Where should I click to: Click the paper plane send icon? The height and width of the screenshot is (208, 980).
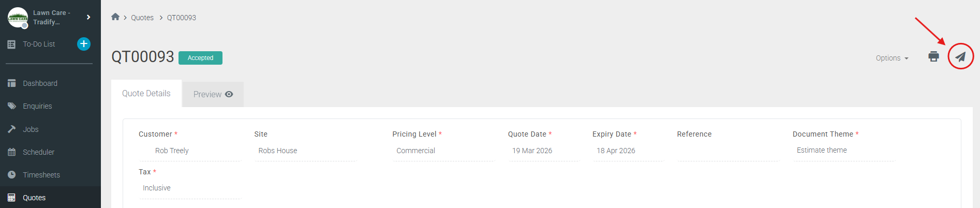[x=960, y=56]
